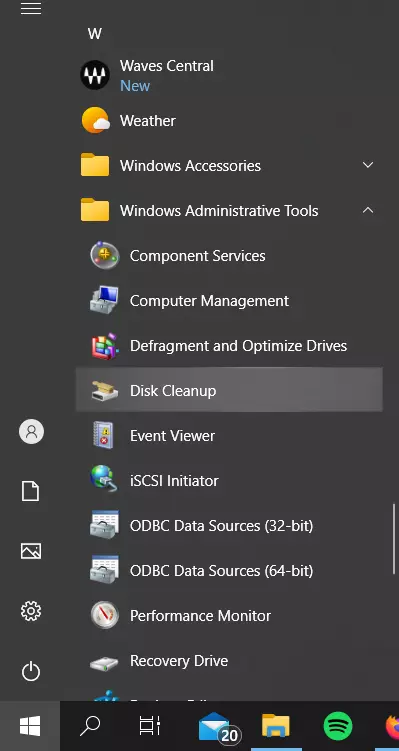Open the Event Viewer icon
Screen dimensions: 399x751
click(103, 435)
